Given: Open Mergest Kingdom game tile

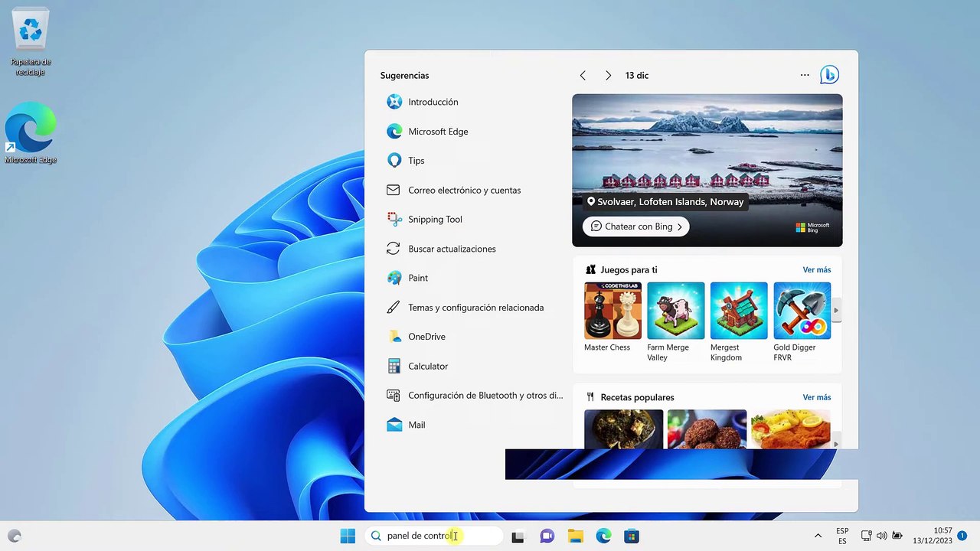Looking at the screenshot, I should [739, 321].
